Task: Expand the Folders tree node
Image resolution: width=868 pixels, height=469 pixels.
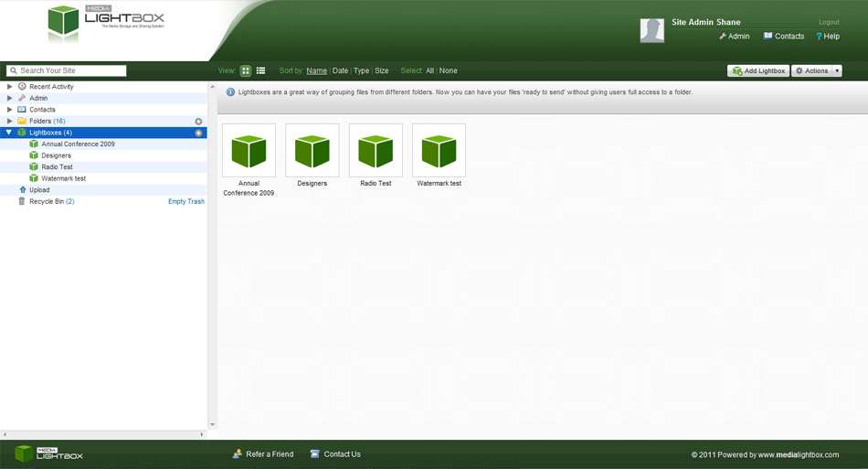Action: pyautogui.click(x=10, y=121)
